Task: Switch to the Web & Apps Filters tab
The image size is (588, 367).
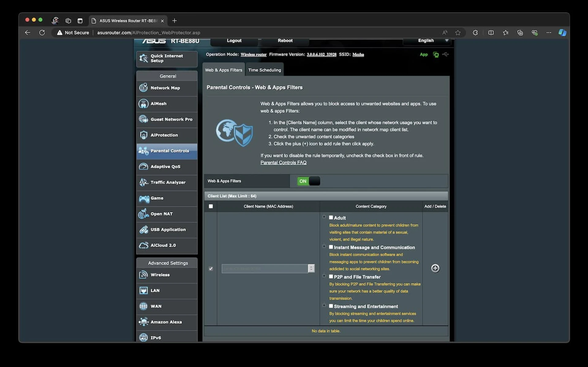Action: click(224, 70)
